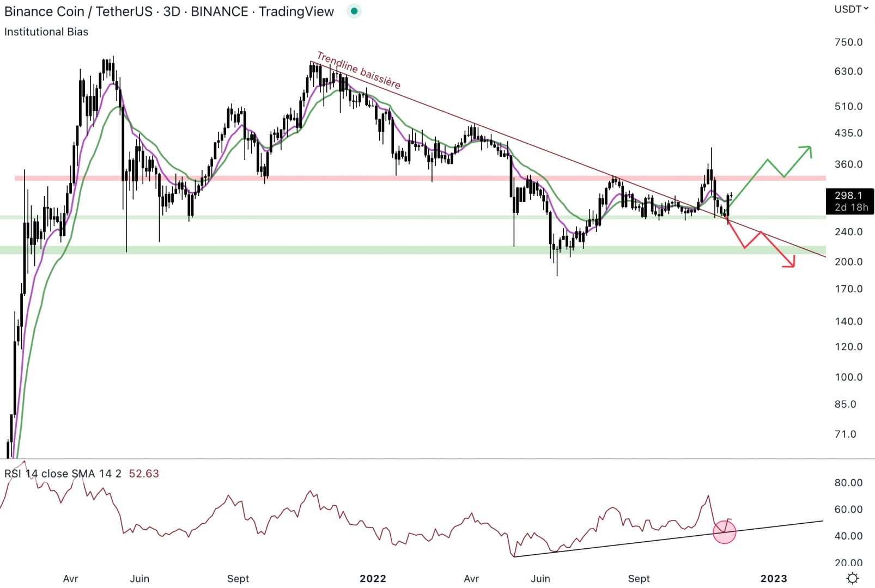Open the USDT currency dropdown
The height and width of the screenshot is (588, 875).
point(848,9)
